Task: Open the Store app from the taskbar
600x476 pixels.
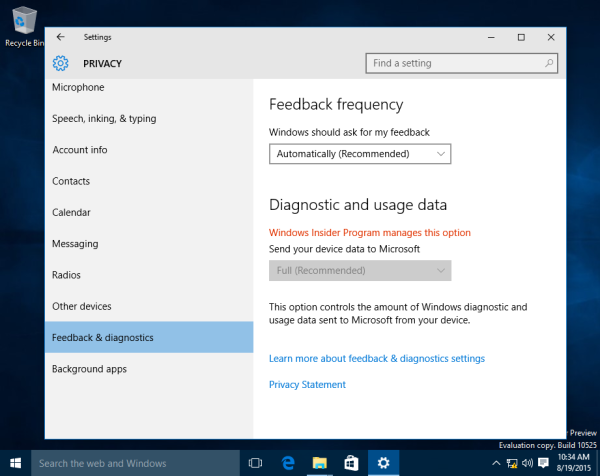Action: coord(351,463)
